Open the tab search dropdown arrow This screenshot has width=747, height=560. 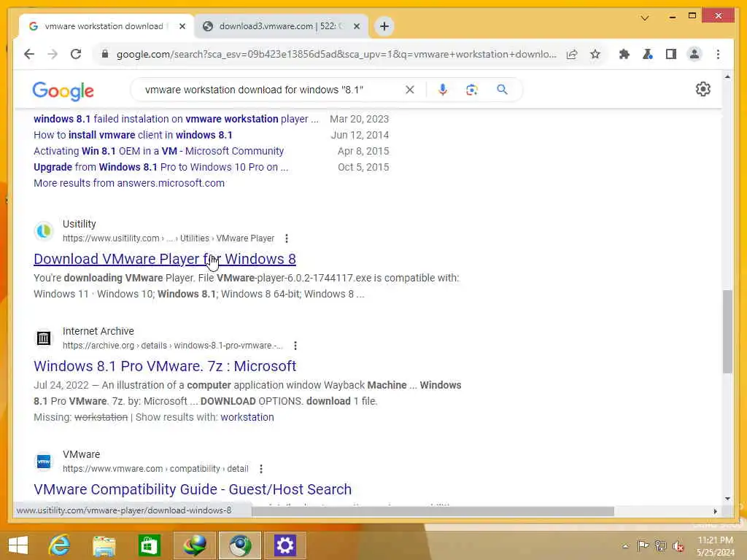[x=645, y=18]
